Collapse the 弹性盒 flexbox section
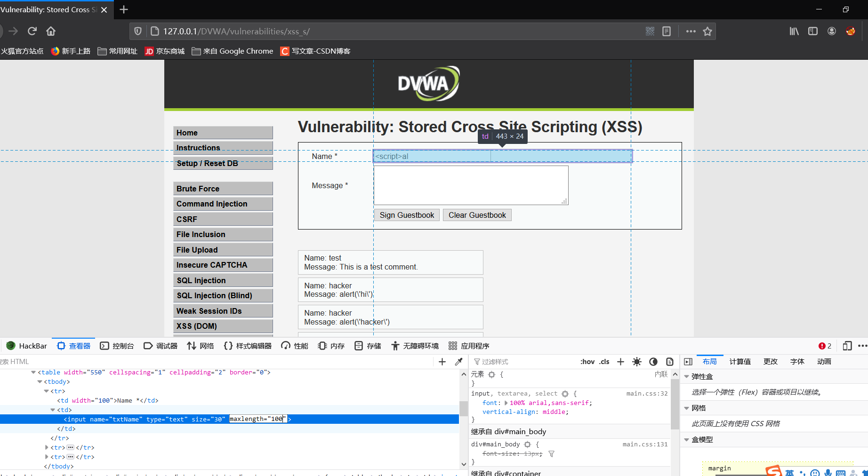 pos(687,377)
